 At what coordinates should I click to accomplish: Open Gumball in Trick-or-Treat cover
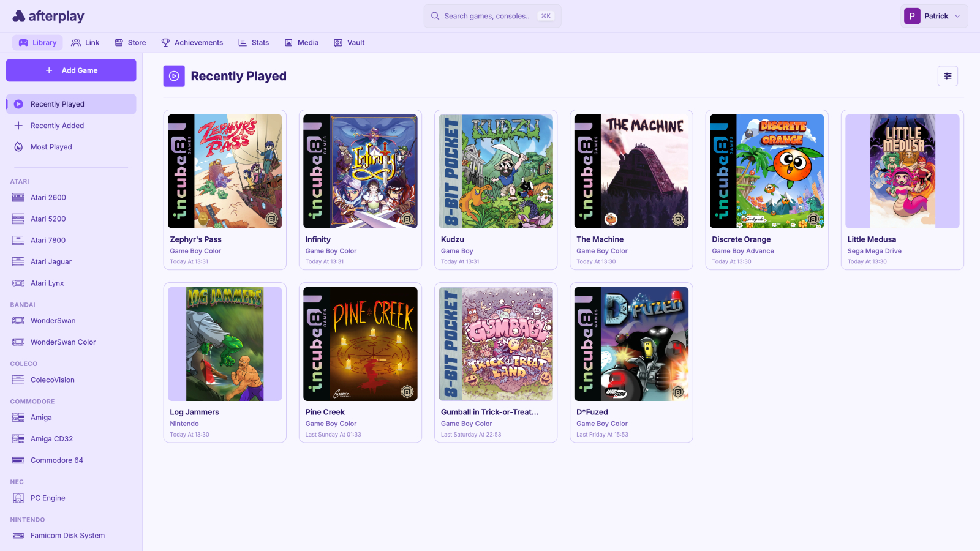(x=496, y=344)
